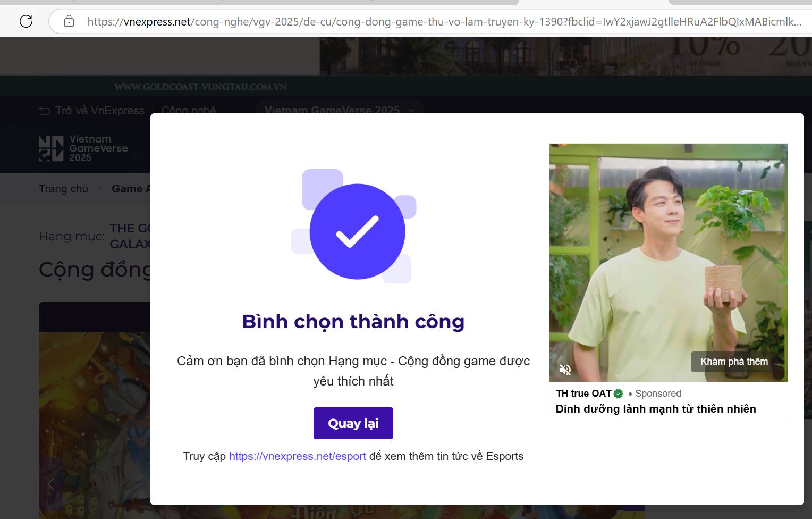Click the TH true OAT advertiser name
Viewport: 812px width, 519px height.
coord(583,394)
